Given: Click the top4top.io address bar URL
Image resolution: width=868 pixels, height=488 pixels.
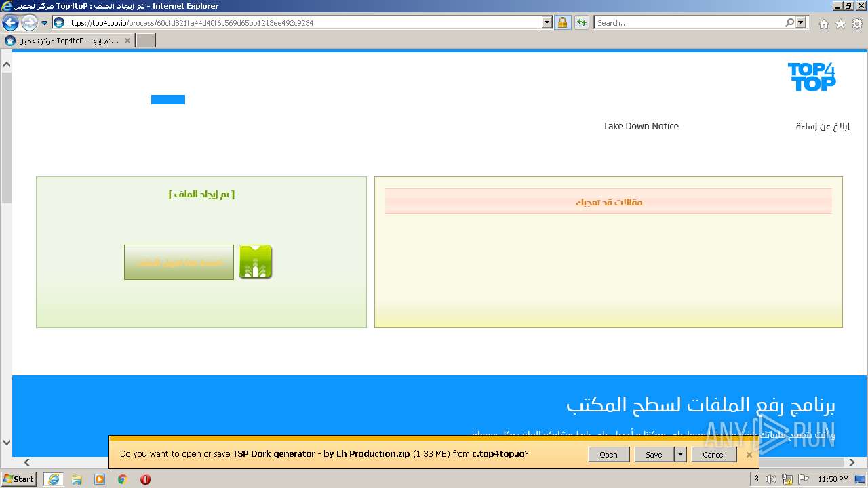Looking at the screenshot, I should point(190,23).
